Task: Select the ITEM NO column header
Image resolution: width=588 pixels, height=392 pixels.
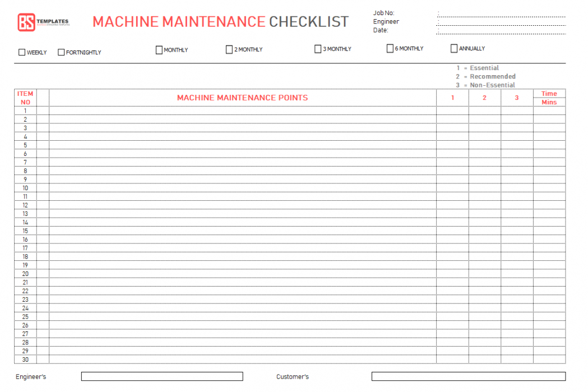Action: click(25, 98)
